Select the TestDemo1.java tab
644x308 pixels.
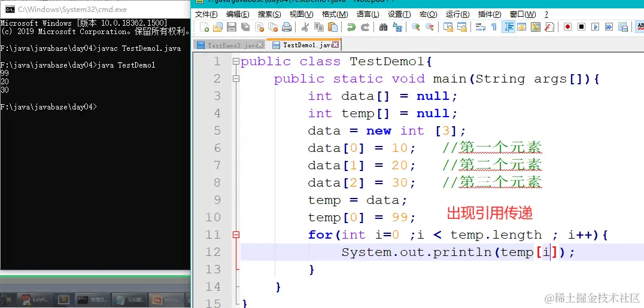coord(303,45)
